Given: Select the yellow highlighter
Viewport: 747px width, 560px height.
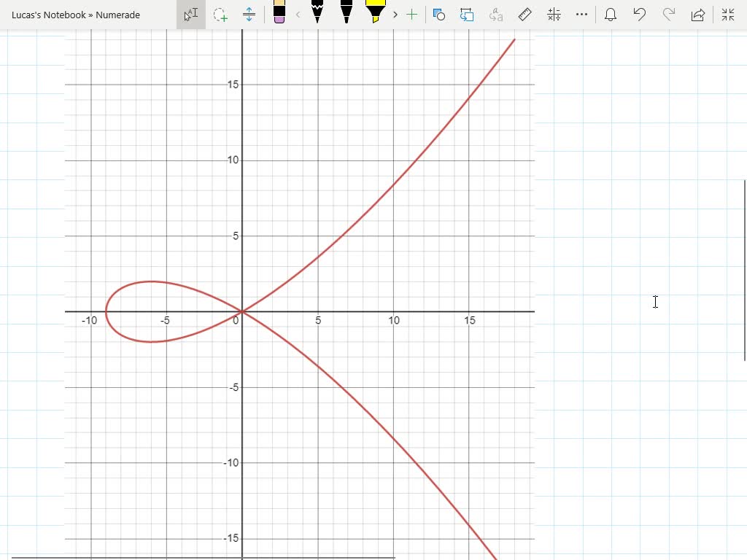Looking at the screenshot, I should [x=375, y=15].
